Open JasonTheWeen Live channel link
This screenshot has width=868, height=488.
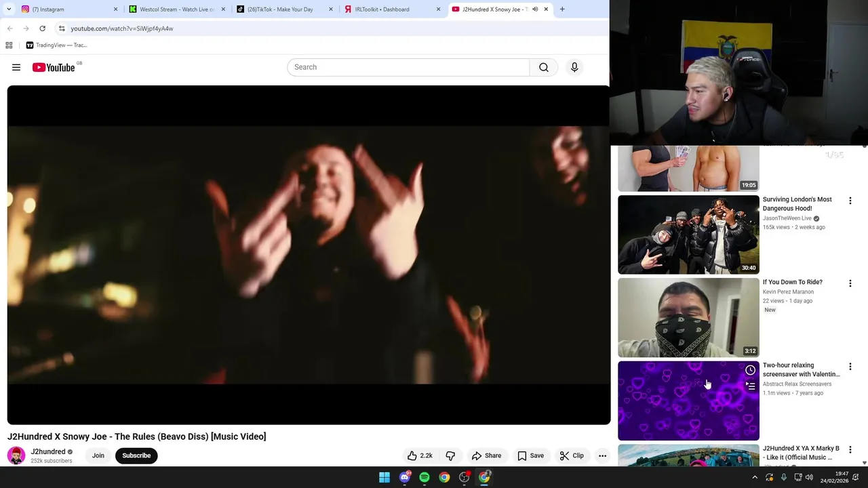click(x=787, y=218)
